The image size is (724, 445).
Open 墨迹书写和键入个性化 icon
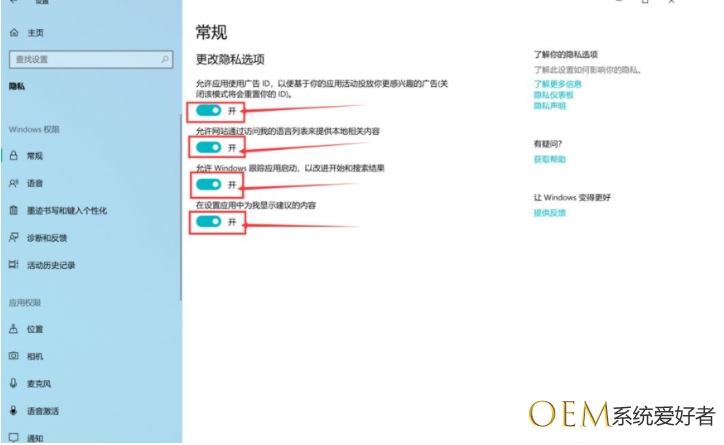14,211
